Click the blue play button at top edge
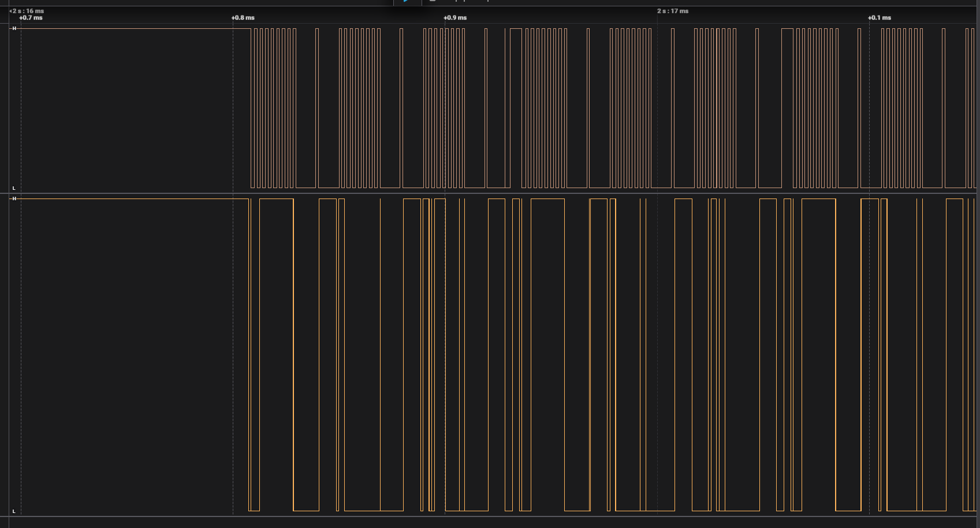980x528 pixels. pyautogui.click(x=407, y=1)
